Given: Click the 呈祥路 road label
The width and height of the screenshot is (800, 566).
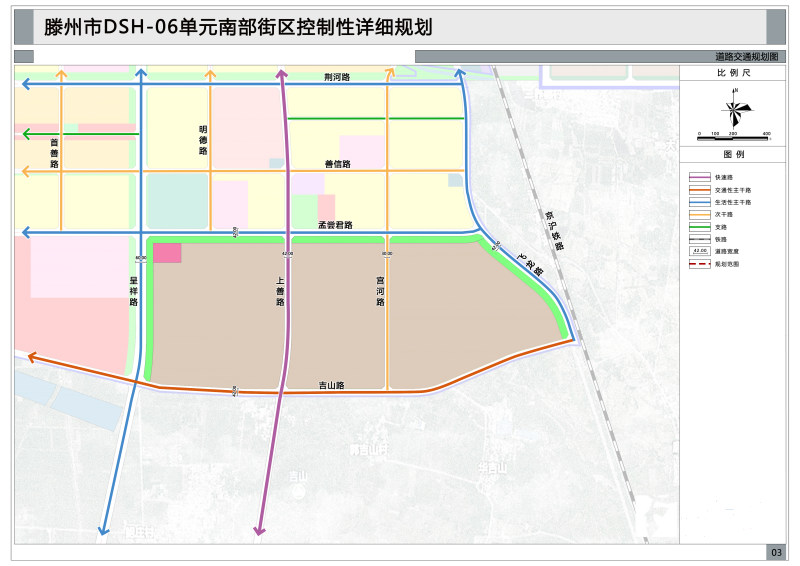Looking at the screenshot, I should point(134,291).
